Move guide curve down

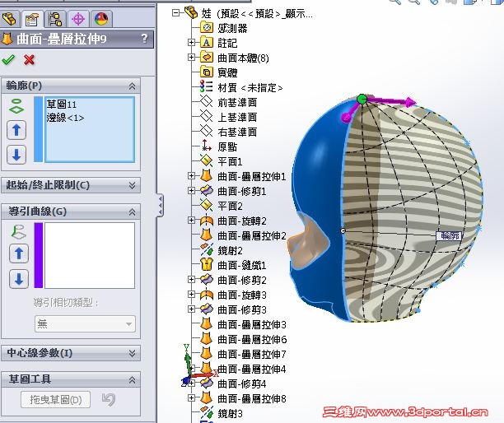19,279
